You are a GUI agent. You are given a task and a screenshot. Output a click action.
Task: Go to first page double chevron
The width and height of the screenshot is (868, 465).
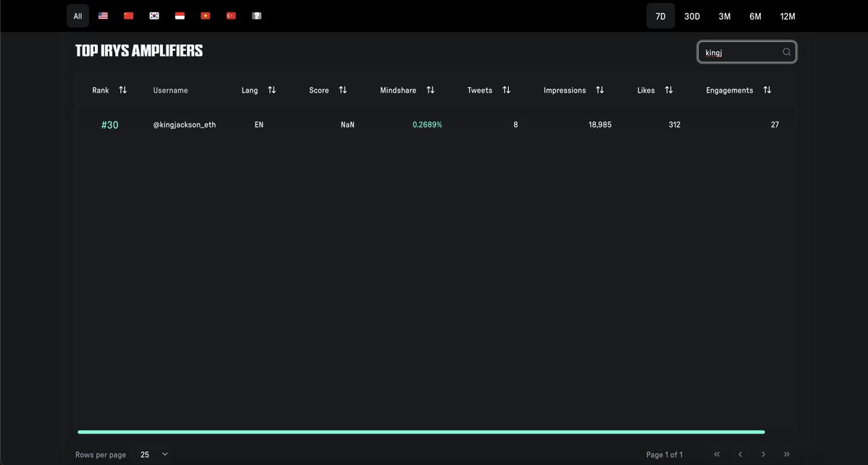[x=717, y=454]
